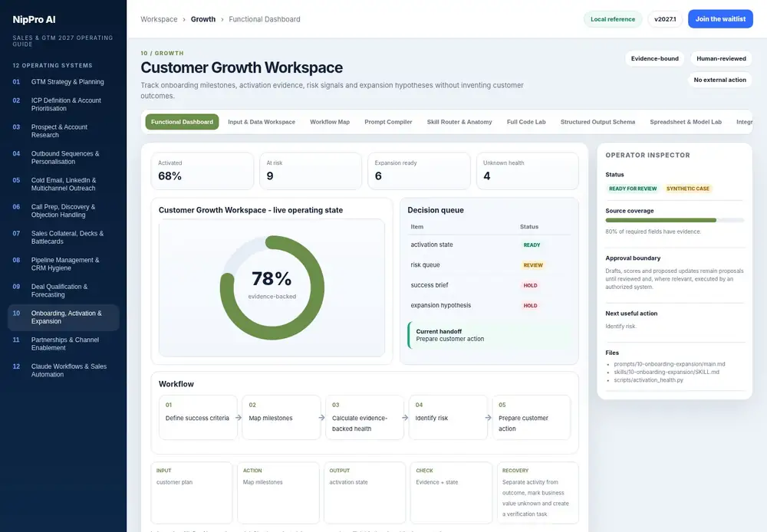Open Partnerships & Channel Enablement
767x532 pixels.
[63, 343]
